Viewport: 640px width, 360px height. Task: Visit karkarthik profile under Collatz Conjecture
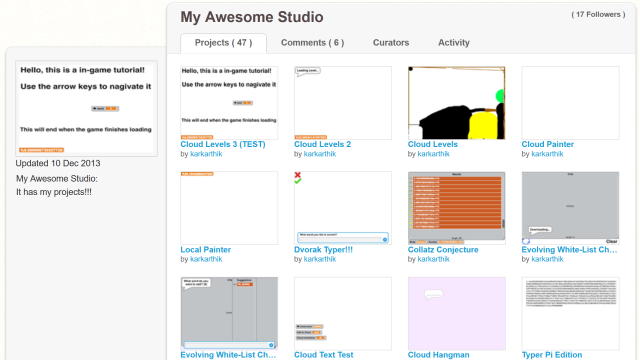tap(433, 259)
